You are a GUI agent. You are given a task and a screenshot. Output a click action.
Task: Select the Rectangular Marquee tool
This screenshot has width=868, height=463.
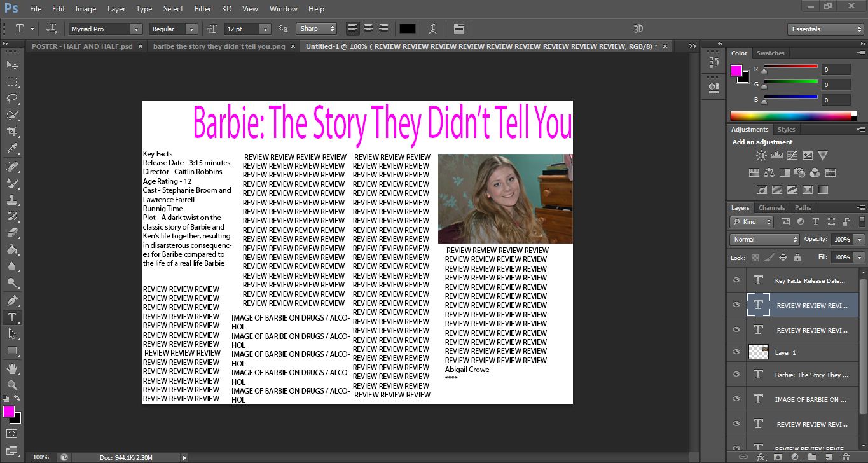tap(12, 81)
